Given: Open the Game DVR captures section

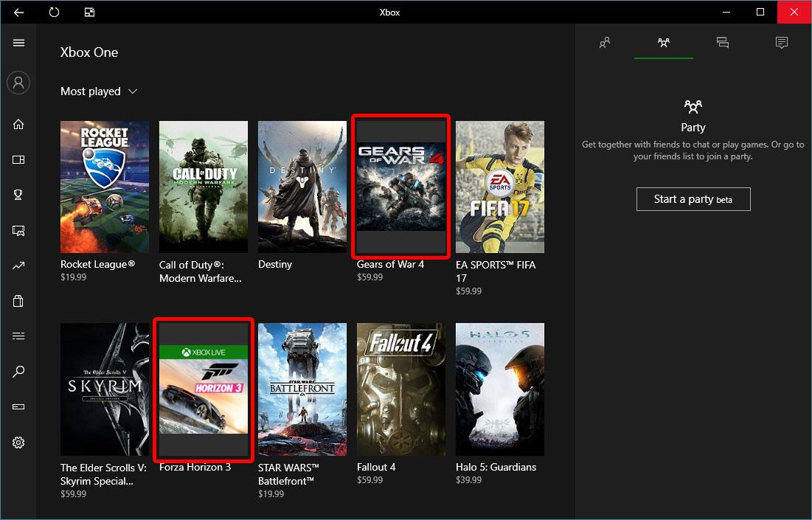Looking at the screenshot, I should (18, 230).
